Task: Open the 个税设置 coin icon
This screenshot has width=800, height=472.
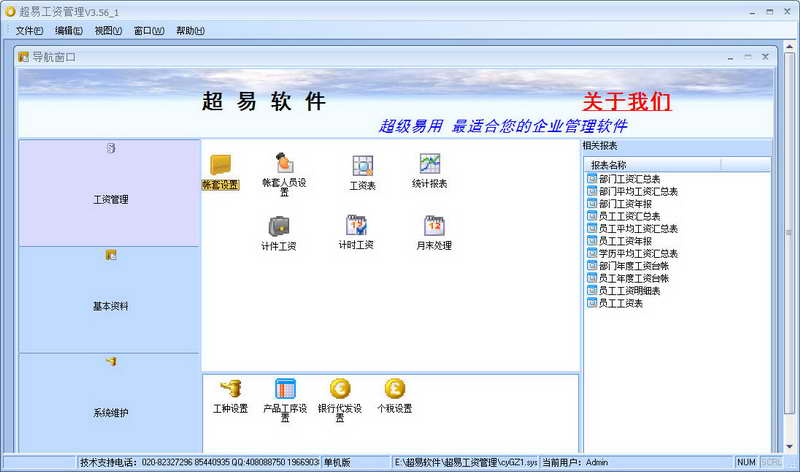Action: coord(394,389)
